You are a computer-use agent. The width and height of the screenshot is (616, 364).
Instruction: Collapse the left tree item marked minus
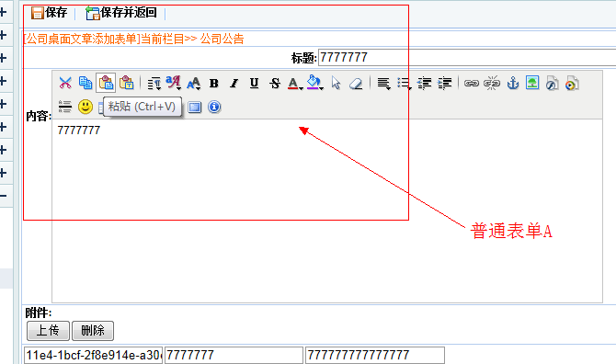[x=3, y=196]
